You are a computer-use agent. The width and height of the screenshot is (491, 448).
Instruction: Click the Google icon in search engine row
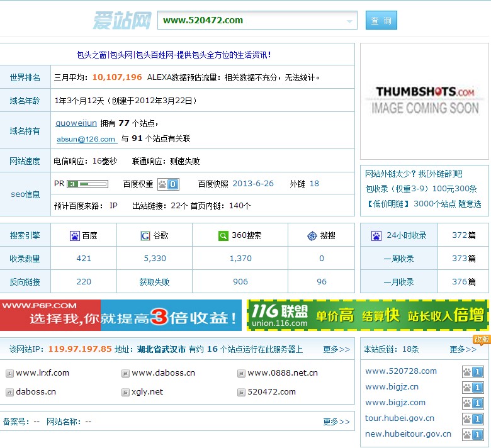click(x=145, y=236)
